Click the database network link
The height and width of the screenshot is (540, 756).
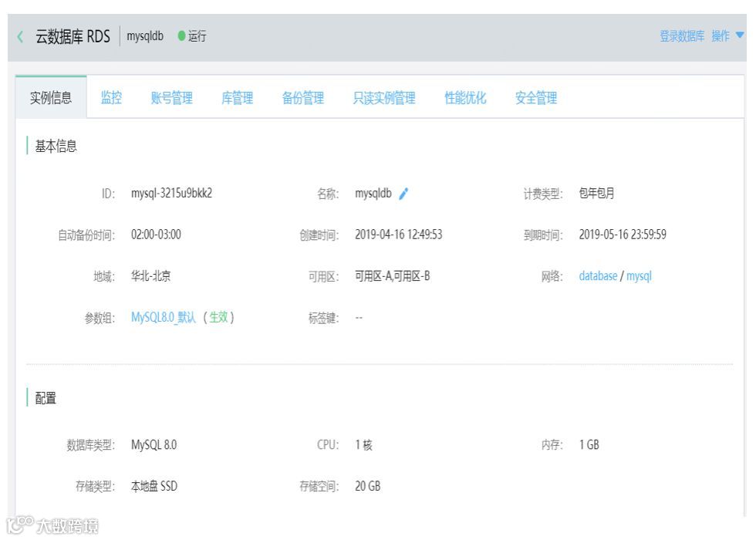tap(598, 276)
